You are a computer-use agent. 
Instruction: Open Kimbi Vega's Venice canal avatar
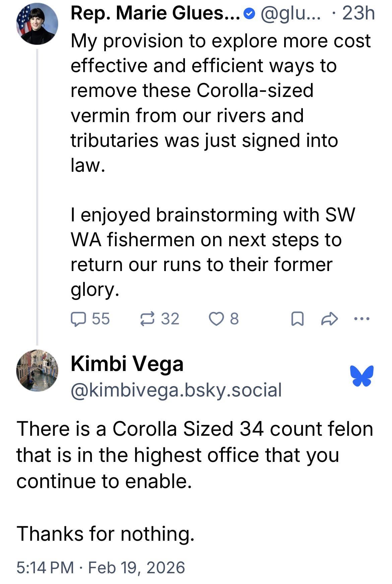click(37, 370)
